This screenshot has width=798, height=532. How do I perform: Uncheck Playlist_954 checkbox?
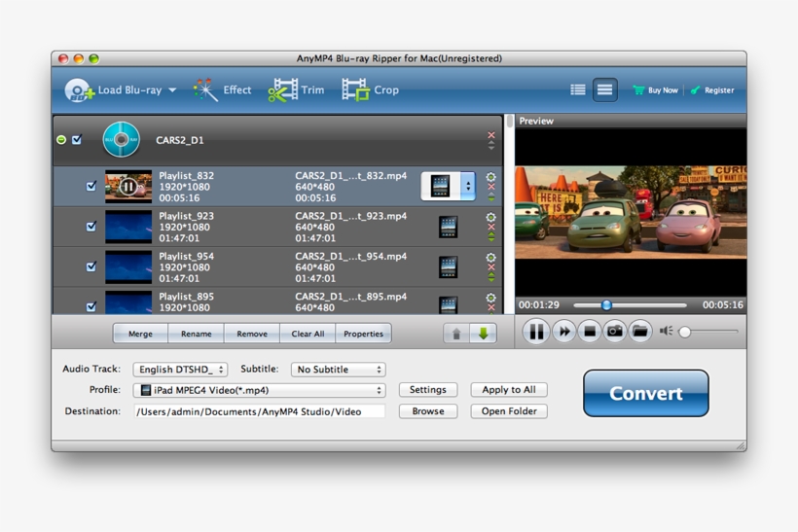pyautogui.click(x=91, y=266)
